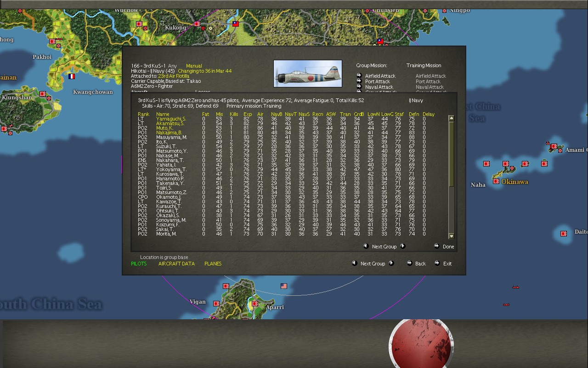This screenshot has height=368, width=588.
Task: Click the Exit arrow icon
Action: click(x=437, y=263)
